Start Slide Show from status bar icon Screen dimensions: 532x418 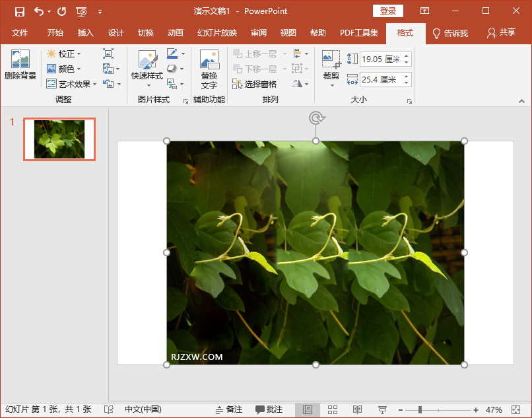382,409
